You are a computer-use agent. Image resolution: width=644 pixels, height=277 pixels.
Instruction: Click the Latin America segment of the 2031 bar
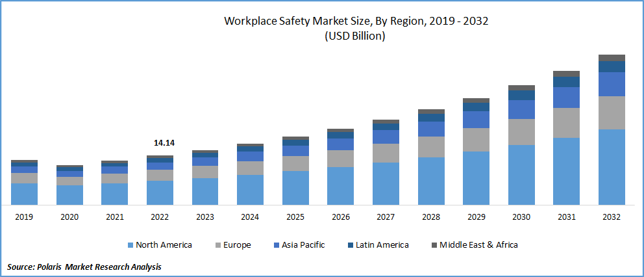566,82
